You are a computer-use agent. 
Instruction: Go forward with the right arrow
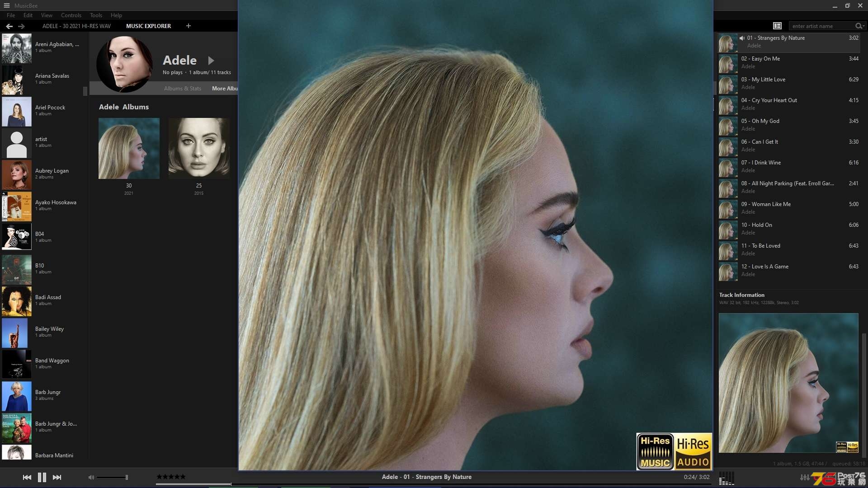[21, 26]
